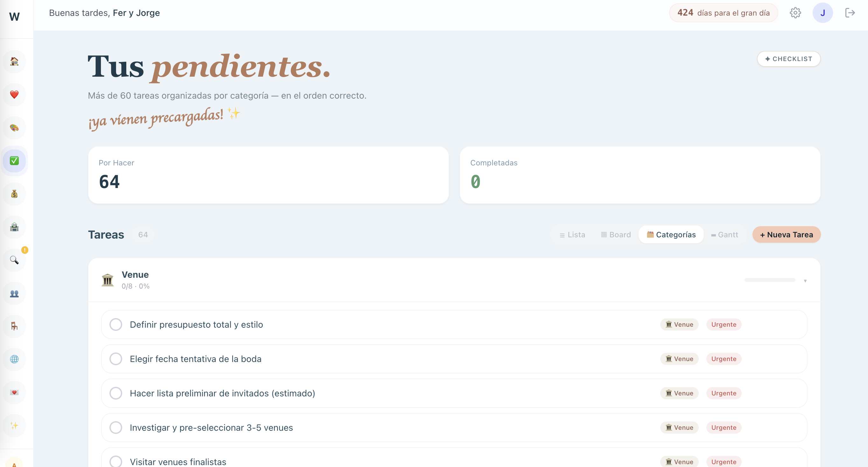Click the W logo at top left
This screenshot has height=467, width=868.
click(15, 17)
